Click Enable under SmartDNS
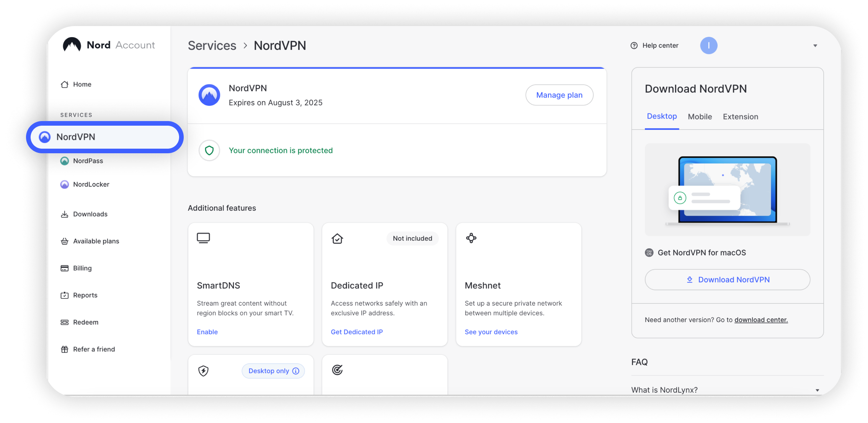 pyautogui.click(x=207, y=332)
